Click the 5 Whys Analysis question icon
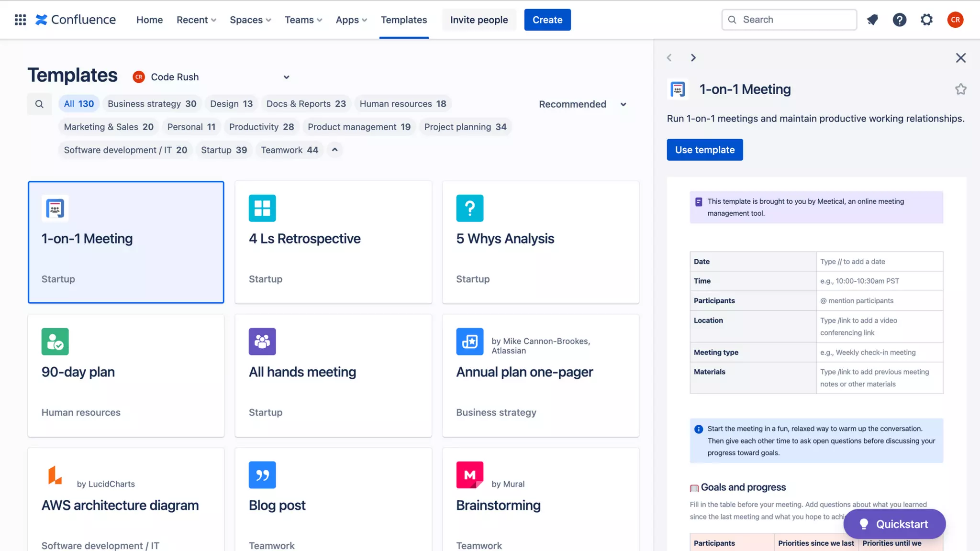The width and height of the screenshot is (980, 551). pyautogui.click(x=469, y=208)
